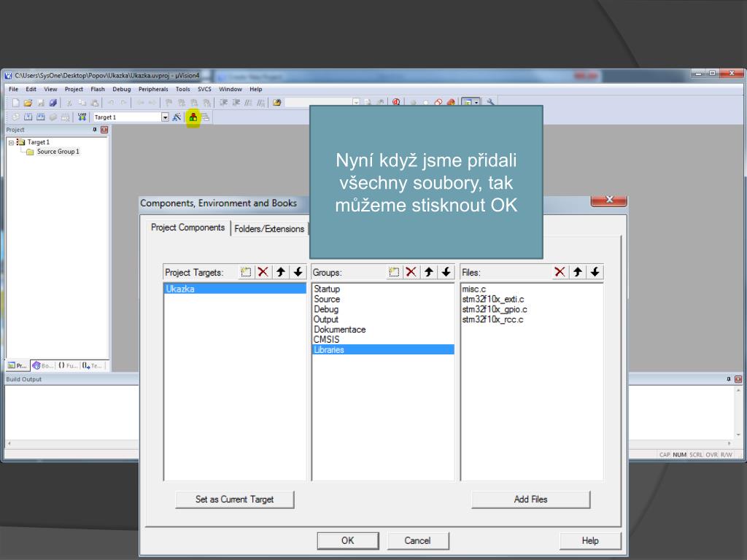The width and height of the screenshot is (747, 560).
Task: Switch to Folders/Extensions tab
Action: tap(269, 228)
